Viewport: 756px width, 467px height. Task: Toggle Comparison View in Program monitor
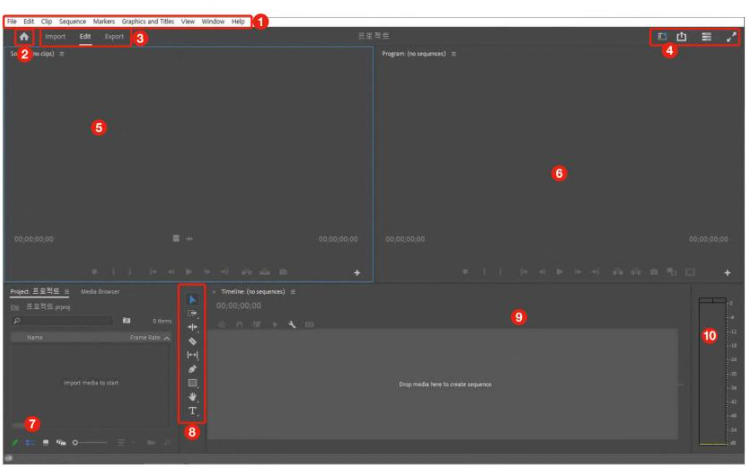pyautogui.click(x=672, y=272)
